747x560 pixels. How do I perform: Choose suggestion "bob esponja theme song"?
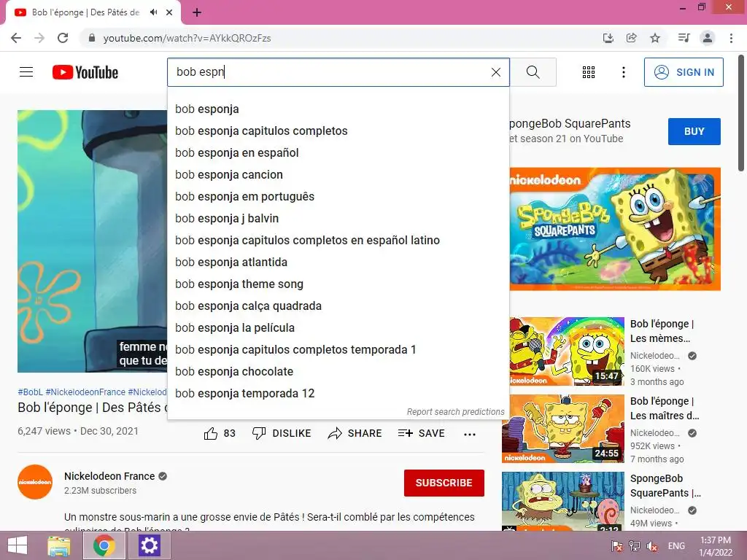coord(338,284)
